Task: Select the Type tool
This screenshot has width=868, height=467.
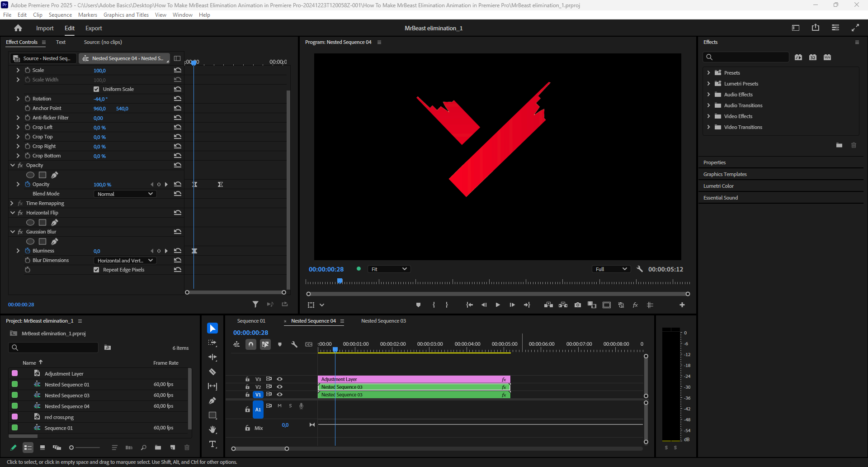Action: pos(212,444)
